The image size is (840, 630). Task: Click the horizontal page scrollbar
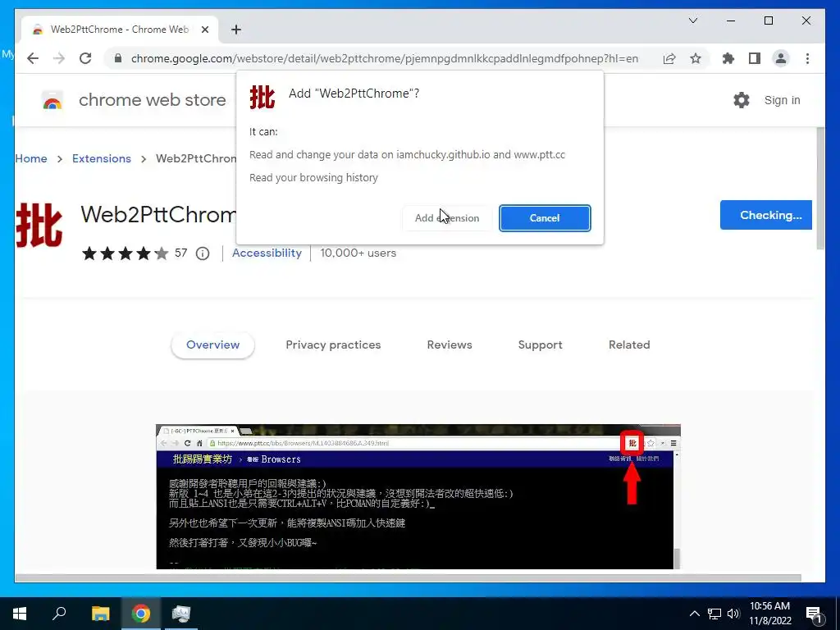(409, 578)
